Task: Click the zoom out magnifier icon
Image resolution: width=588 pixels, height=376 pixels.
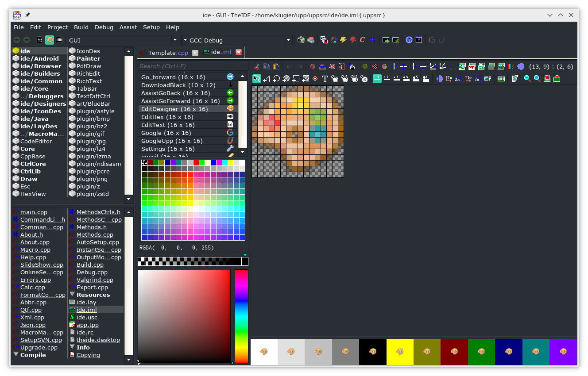Action: tap(527, 79)
